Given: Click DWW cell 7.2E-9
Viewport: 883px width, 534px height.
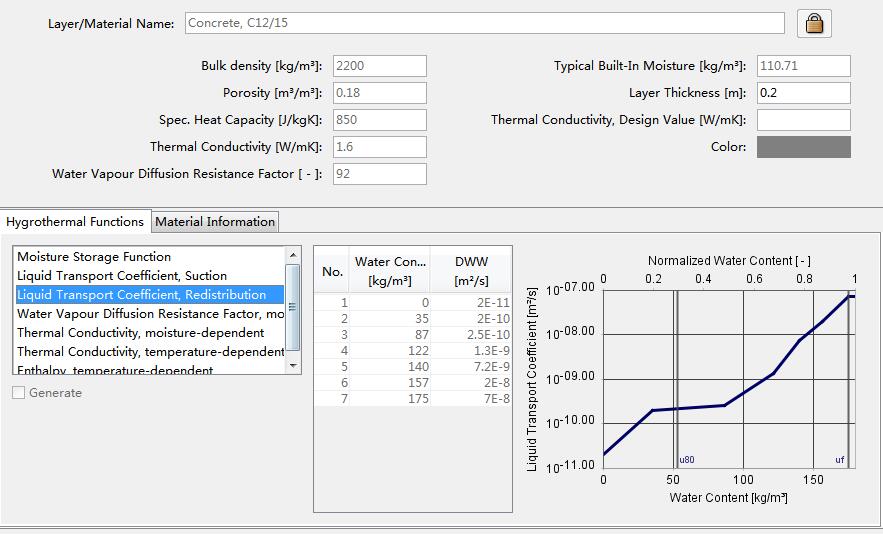Looking at the screenshot, I should point(471,366).
